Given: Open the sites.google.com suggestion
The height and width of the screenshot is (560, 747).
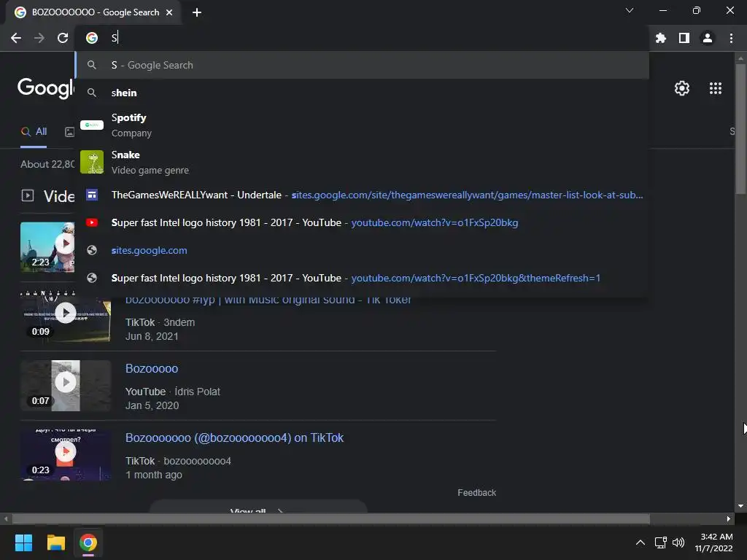Looking at the screenshot, I should tap(362, 251).
